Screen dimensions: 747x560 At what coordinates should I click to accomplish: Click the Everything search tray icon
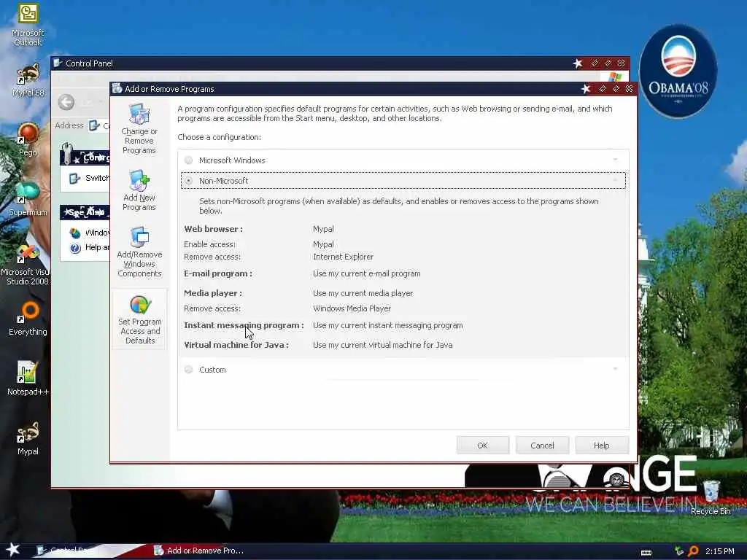(694, 551)
